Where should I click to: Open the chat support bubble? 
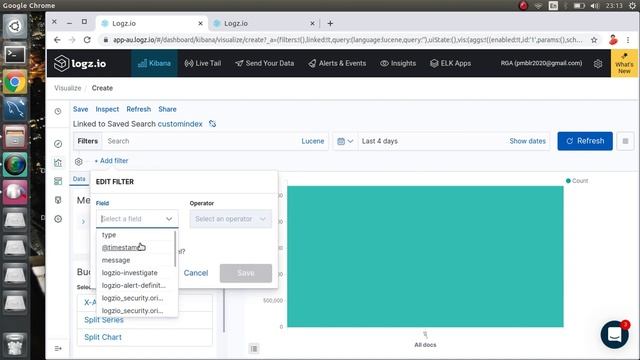pos(615,334)
